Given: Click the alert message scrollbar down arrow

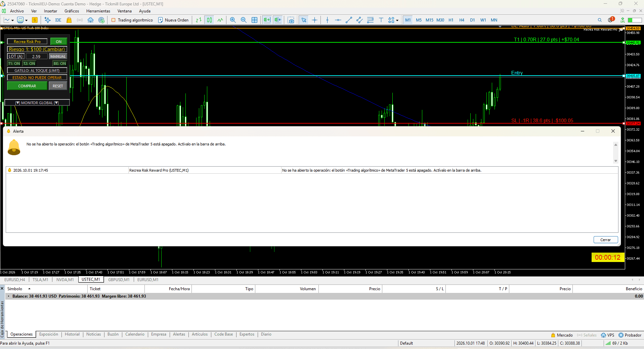Looking at the screenshot, I should point(616,161).
